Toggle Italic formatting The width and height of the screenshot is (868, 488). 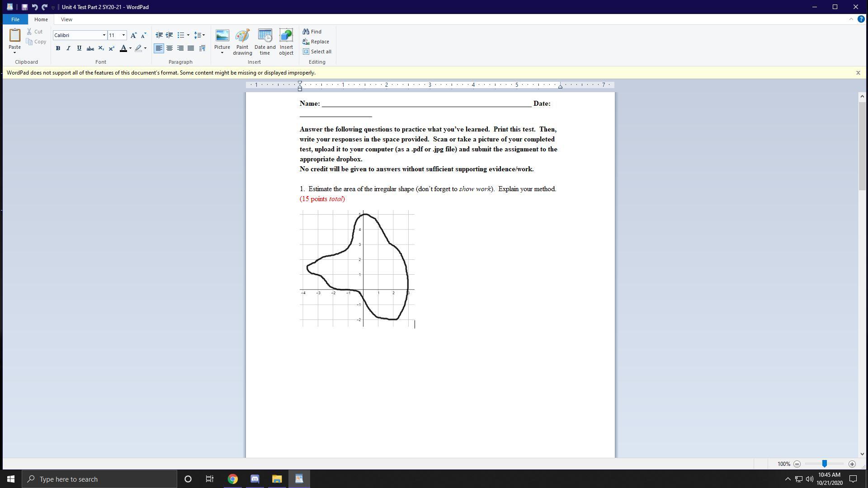click(x=68, y=48)
